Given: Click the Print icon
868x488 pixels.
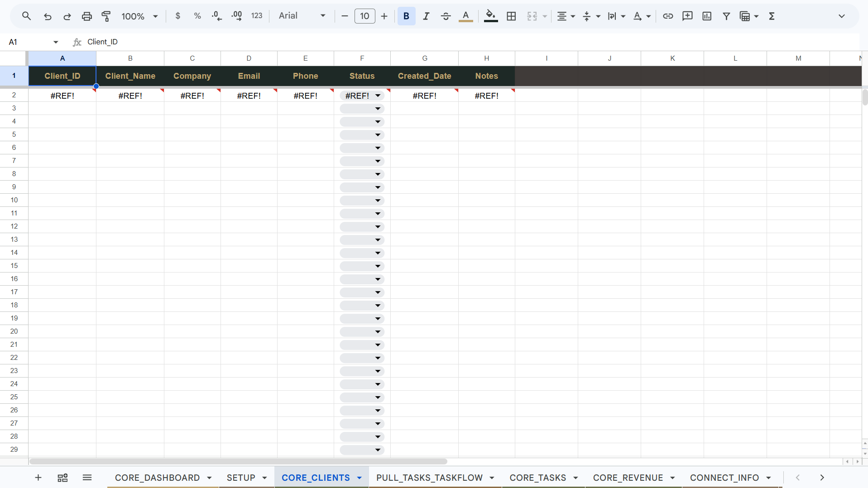Looking at the screenshot, I should click(x=86, y=16).
